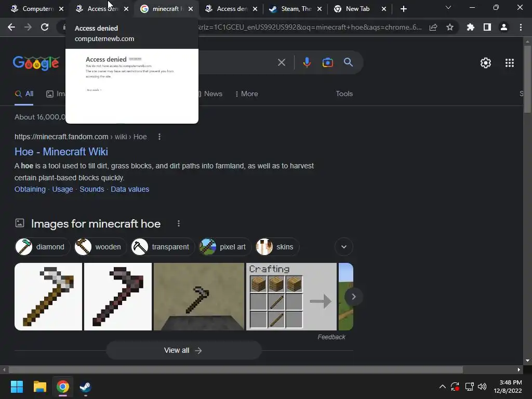Click View all images button
Screen dimensions: 532x399
(183, 351)
